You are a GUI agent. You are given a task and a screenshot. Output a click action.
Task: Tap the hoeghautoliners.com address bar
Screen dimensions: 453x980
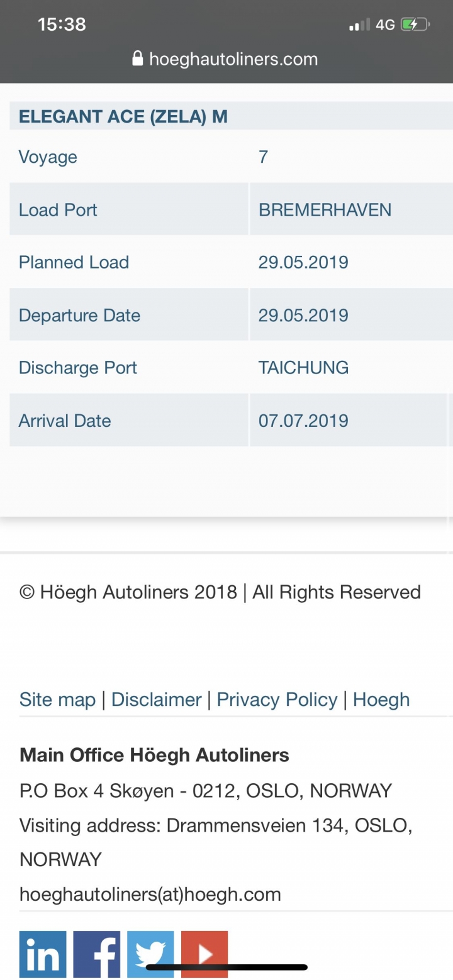(x=226, y=59)
